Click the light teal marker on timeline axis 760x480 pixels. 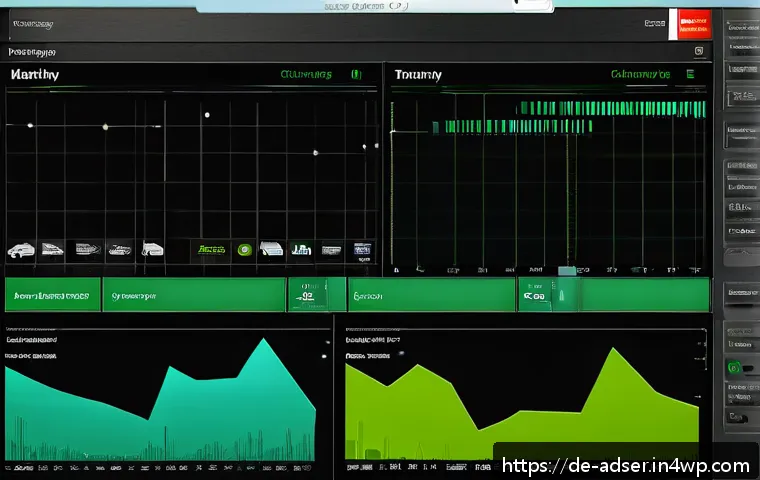coord(567,271)
